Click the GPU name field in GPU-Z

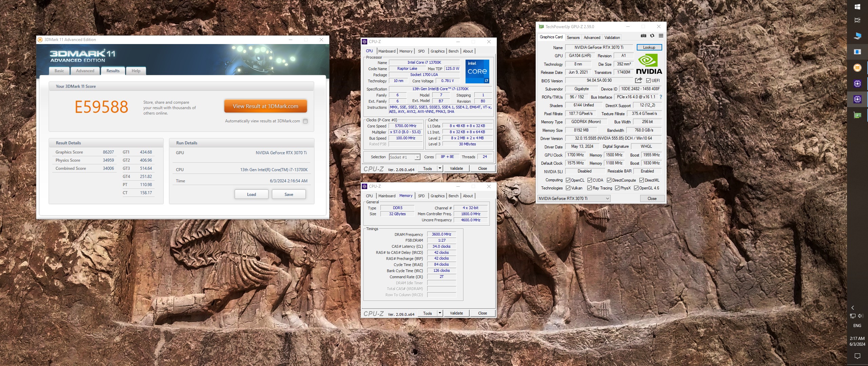click(x=599, y=47)
